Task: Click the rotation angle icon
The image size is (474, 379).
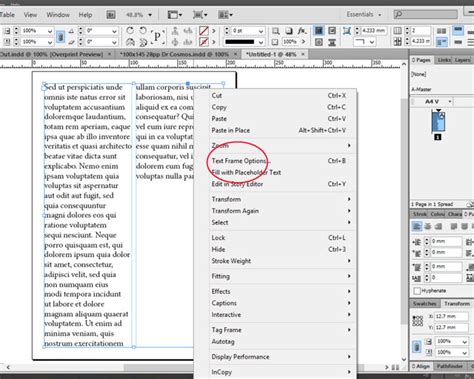Action: click(71, 31)
